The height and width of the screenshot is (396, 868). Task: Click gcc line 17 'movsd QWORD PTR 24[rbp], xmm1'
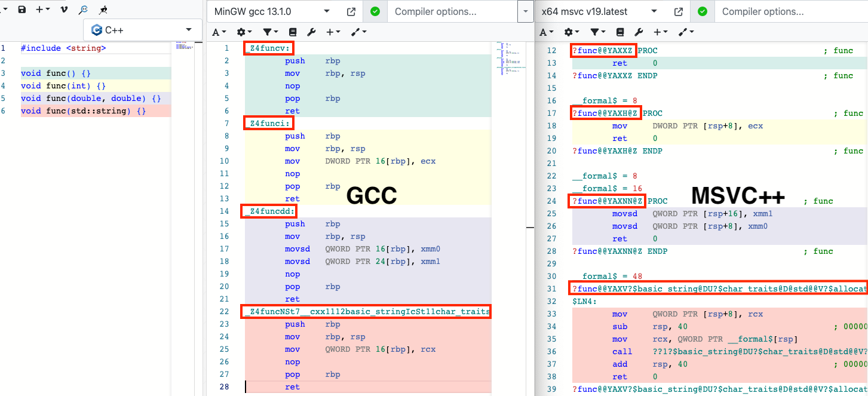pos(363,262)
